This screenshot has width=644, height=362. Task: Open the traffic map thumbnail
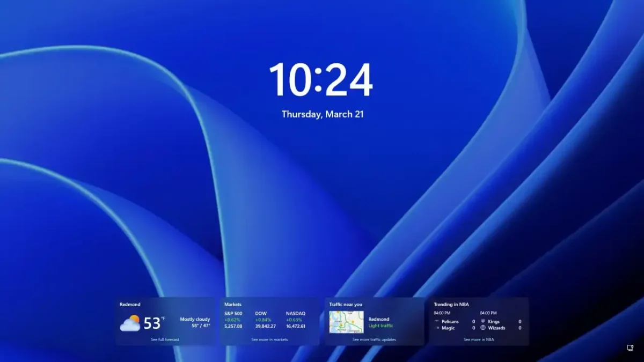point(346,322)
